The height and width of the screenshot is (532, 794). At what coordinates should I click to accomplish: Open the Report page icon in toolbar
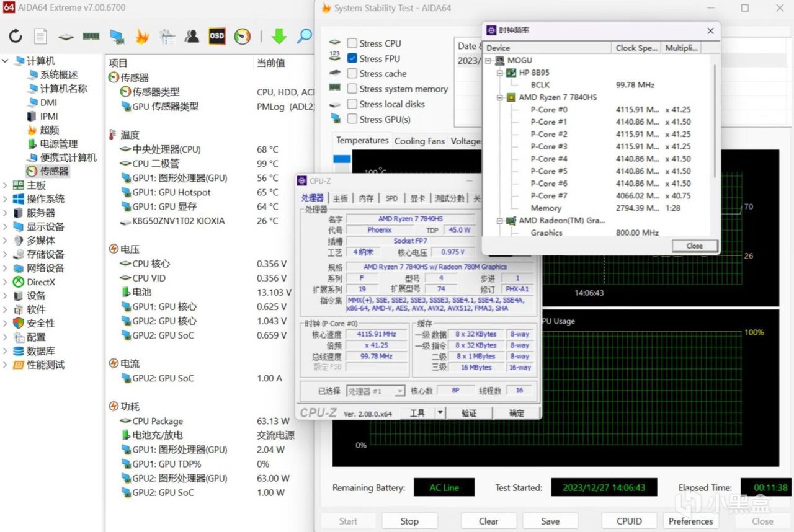[x=40, y=36]
